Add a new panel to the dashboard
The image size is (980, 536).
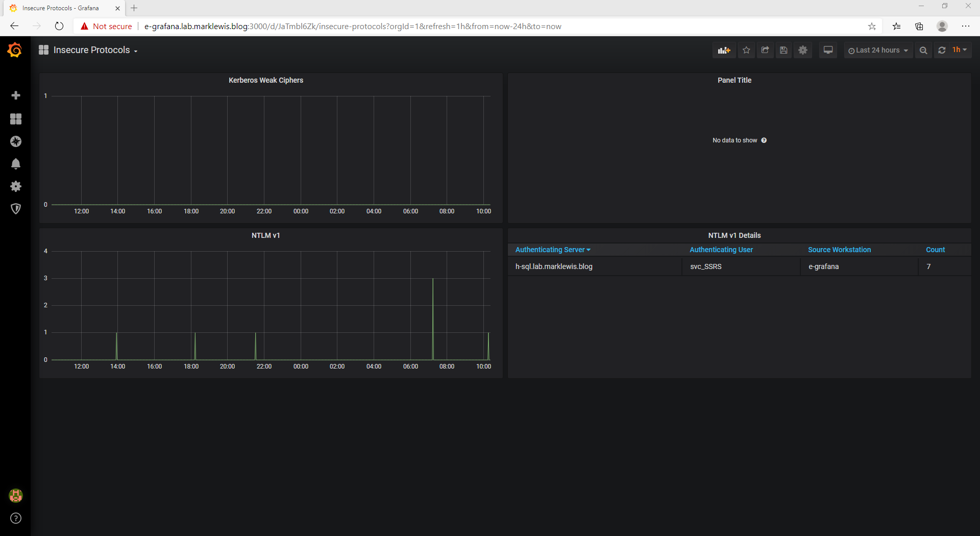coord(724,50)
